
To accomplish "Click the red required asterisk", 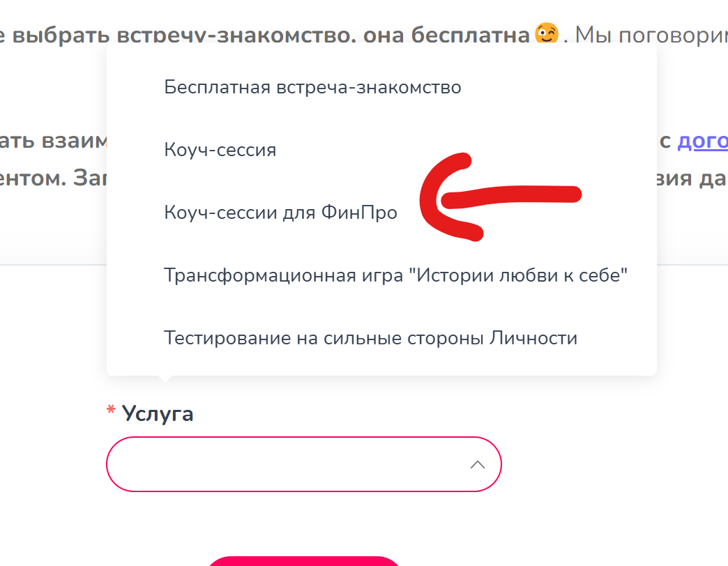I will click(110, 413).
